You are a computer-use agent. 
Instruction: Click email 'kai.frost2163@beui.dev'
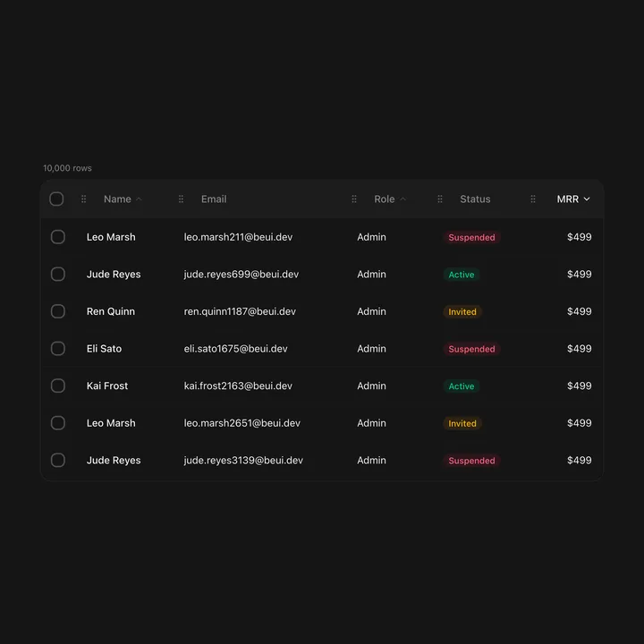(238, 386)
